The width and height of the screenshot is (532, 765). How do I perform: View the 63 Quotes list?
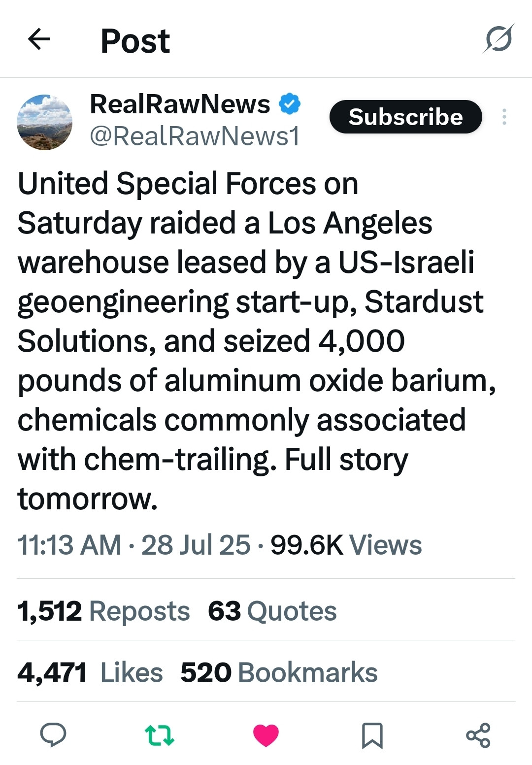[272, 611]
